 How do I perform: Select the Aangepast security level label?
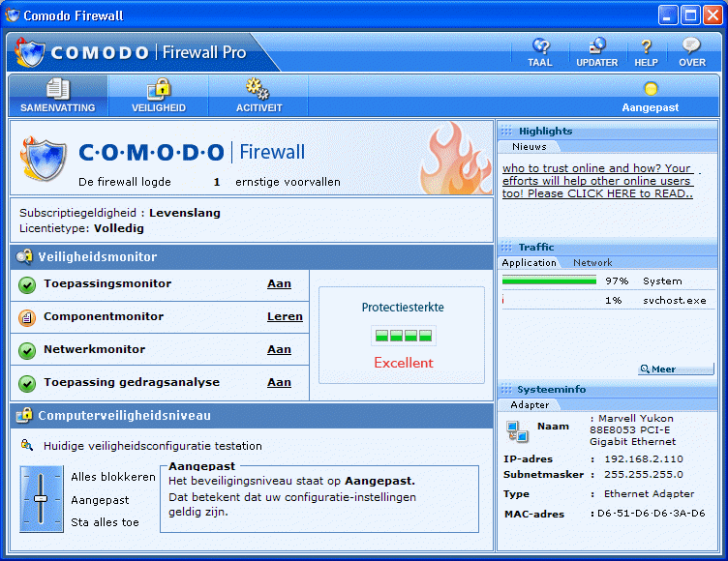[100, 500]
